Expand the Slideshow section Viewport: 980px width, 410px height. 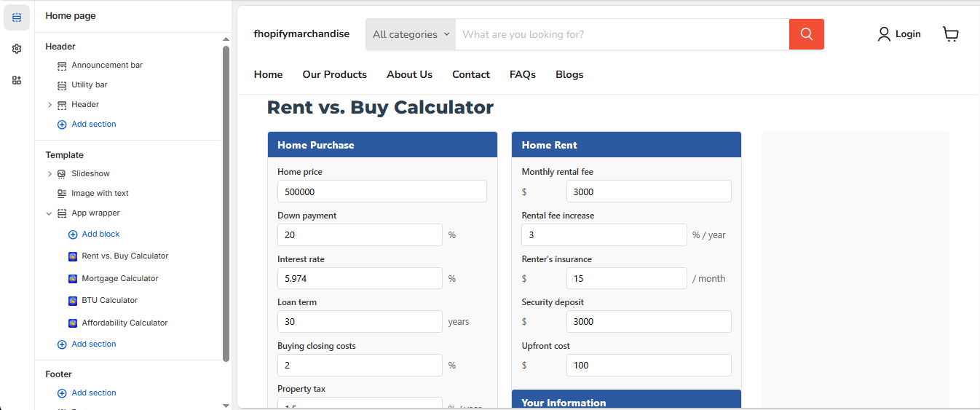(x=50, y=174)
